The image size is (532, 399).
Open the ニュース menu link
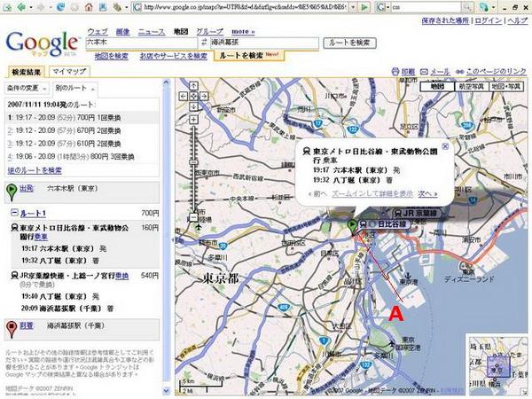pyautogui.click(x=152, y=32)
